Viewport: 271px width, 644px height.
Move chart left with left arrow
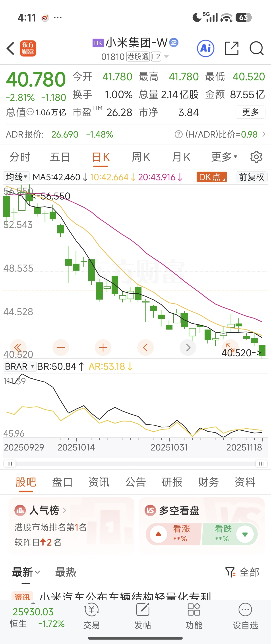(x=145, y=347)
